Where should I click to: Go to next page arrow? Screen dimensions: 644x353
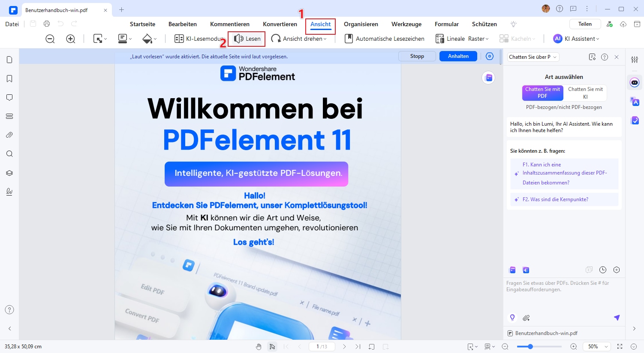click(x=344, y=347)
